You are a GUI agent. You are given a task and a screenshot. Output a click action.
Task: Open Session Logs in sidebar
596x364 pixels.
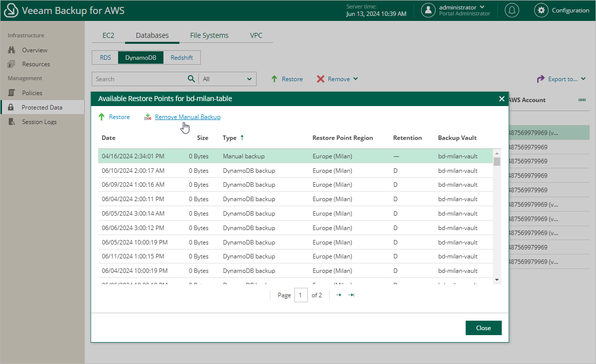pyautogui.click(x=39, y=121)
